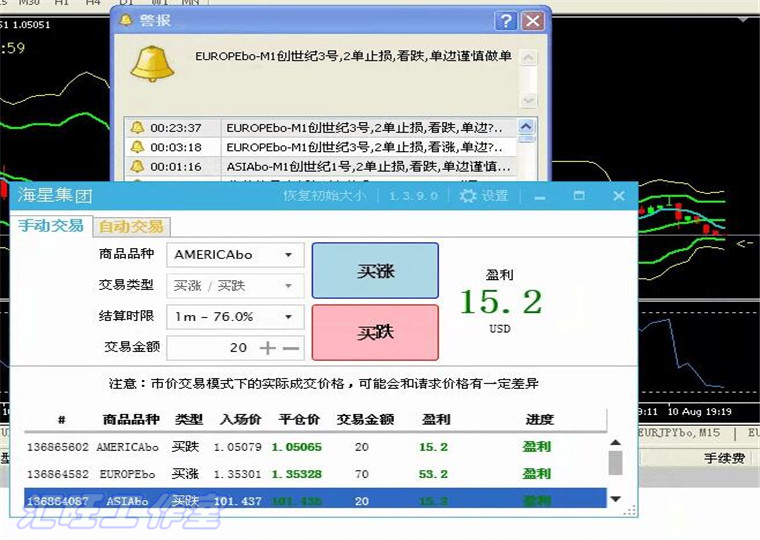Click 恢复初始大小 in the title bar

coord(325,196)
